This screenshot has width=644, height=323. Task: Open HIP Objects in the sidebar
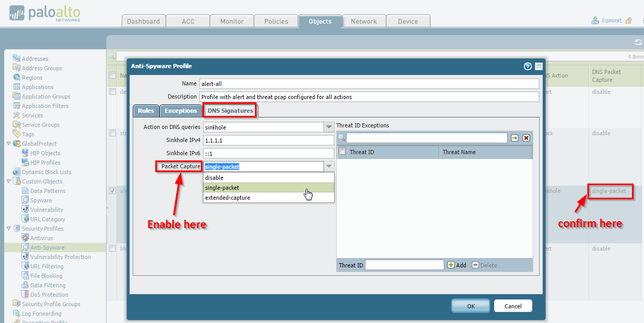pos(45,153)
